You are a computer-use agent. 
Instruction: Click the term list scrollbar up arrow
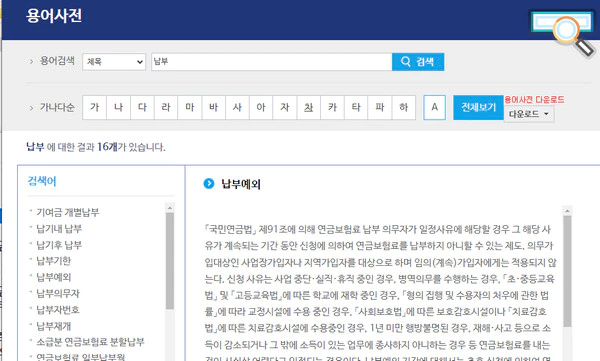170,207
